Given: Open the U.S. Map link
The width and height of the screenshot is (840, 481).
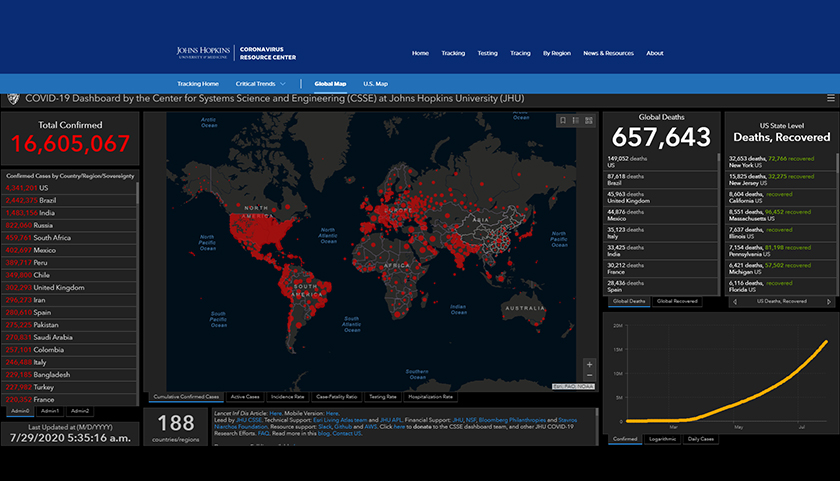Looking at the screenshot, I should click(x=375, y=84).
